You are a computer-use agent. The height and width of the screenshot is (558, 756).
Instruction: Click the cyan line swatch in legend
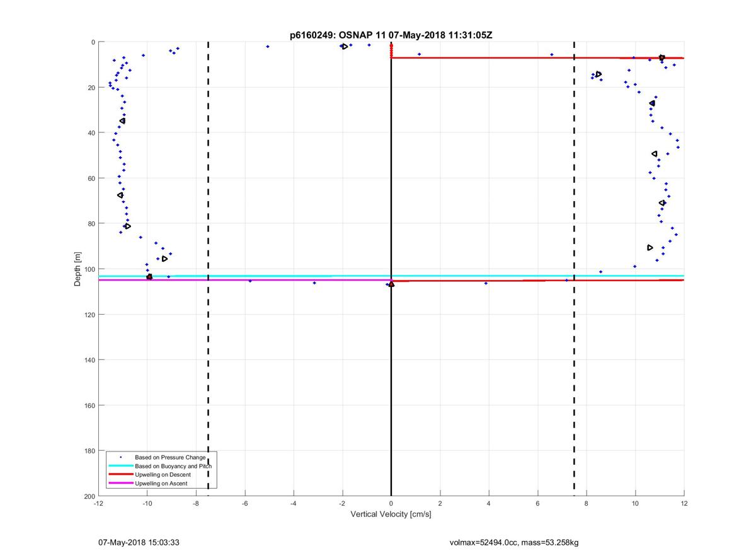pos(120,466)
